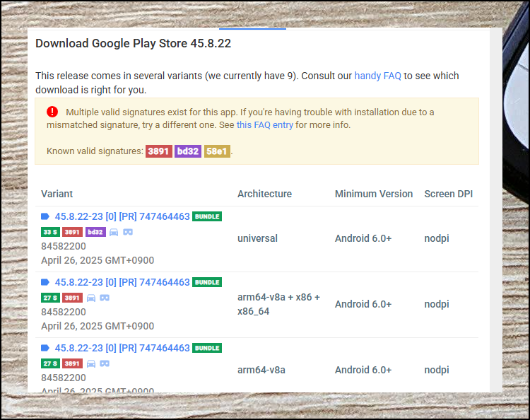Click the tag icon in arm64-v8a only row
This screenshot has width=530, height=420.
(45, 348)
